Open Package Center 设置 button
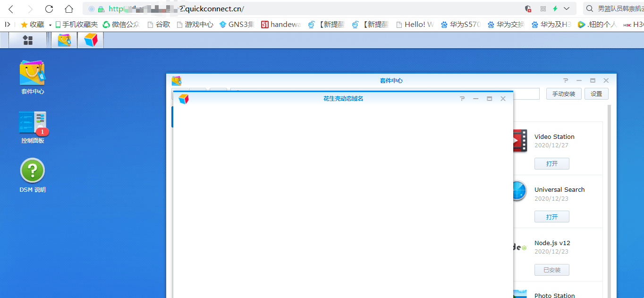Image resolution: width=644 pixels, height=298 pixels. [596, 94]
